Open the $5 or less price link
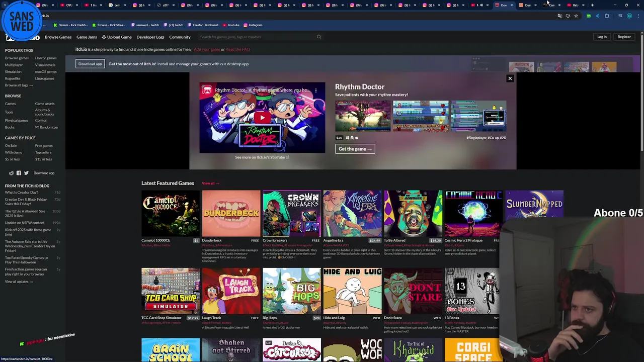 (12, 159)
